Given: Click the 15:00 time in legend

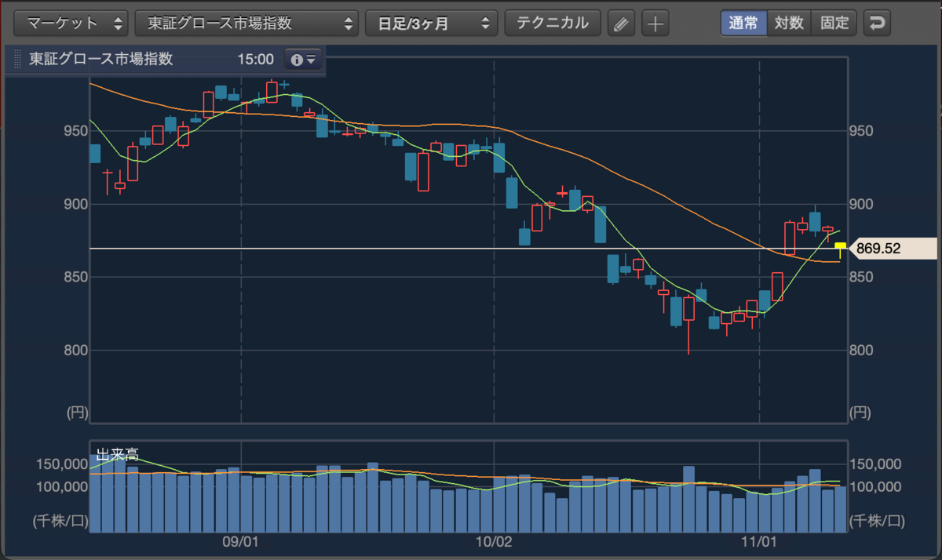Looking at the screenshot, I should point(255,60).
